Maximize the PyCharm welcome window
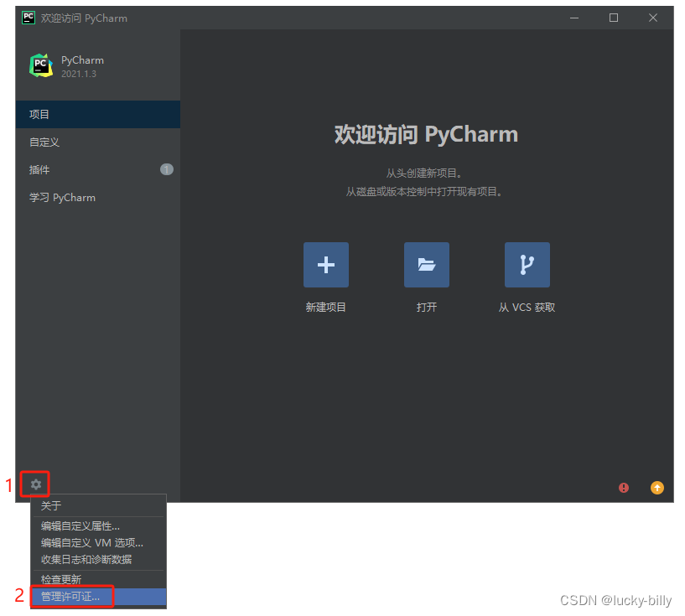This screenshot has height=616, width=685. click(614, 18)
